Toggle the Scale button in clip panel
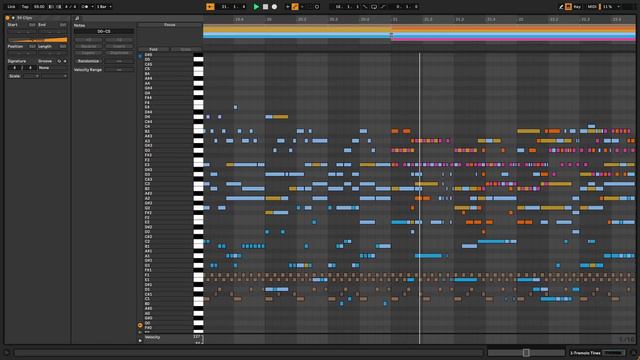The height and width of the screenshot is (360, 640). pyautogui.click(x=14, y=76)
